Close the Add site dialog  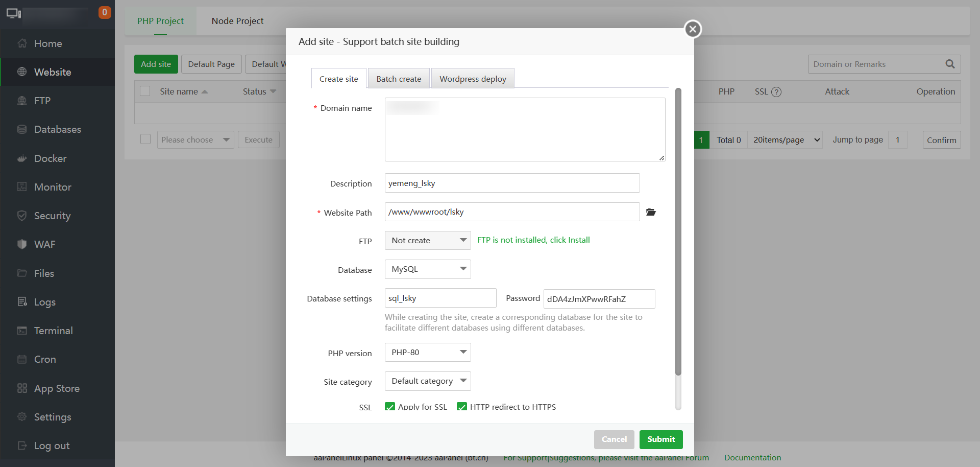(693, 29)
